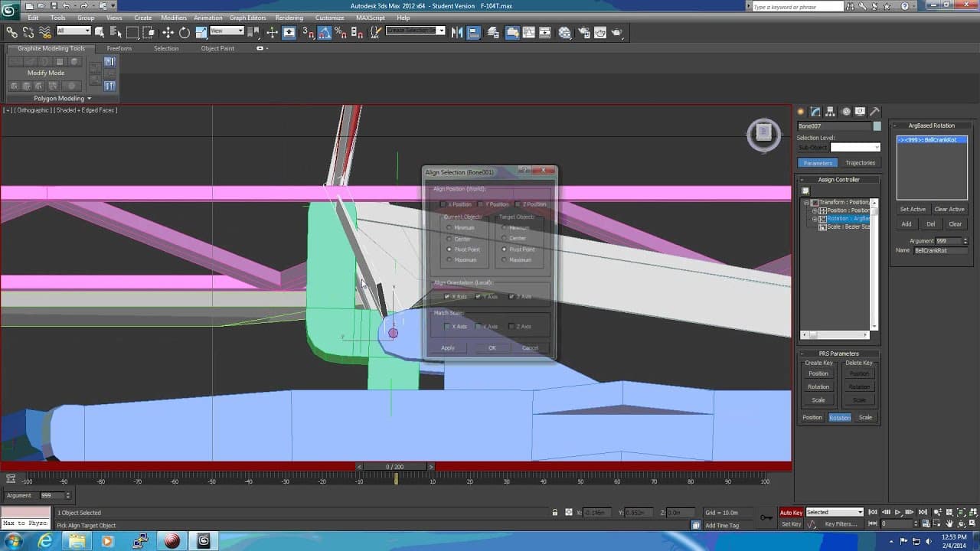Activate the Select and Rotate tool
Viewport: 980px width, 551px height.
pos(185,32)
